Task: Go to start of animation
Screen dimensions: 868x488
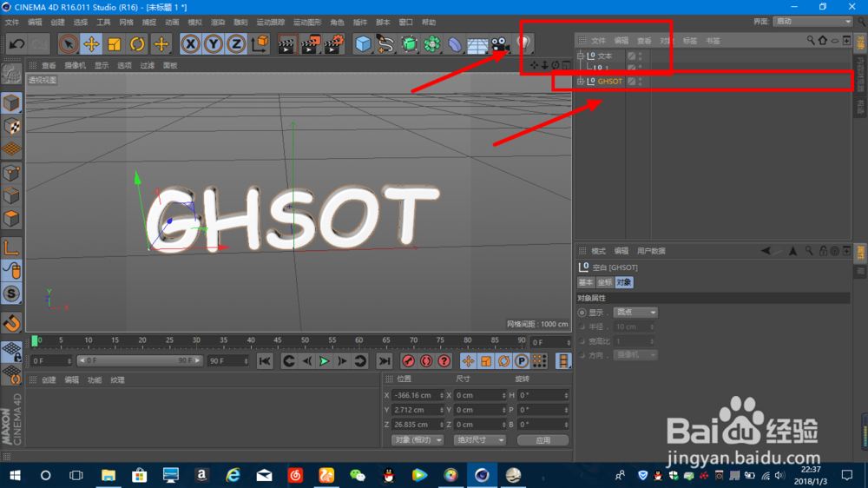Action: (x=265, y=361)
